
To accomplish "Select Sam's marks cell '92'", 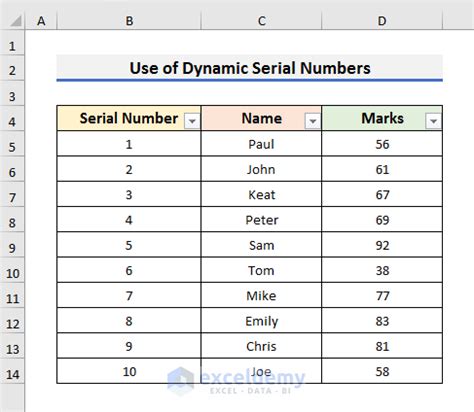I will [x=382, y=245].
